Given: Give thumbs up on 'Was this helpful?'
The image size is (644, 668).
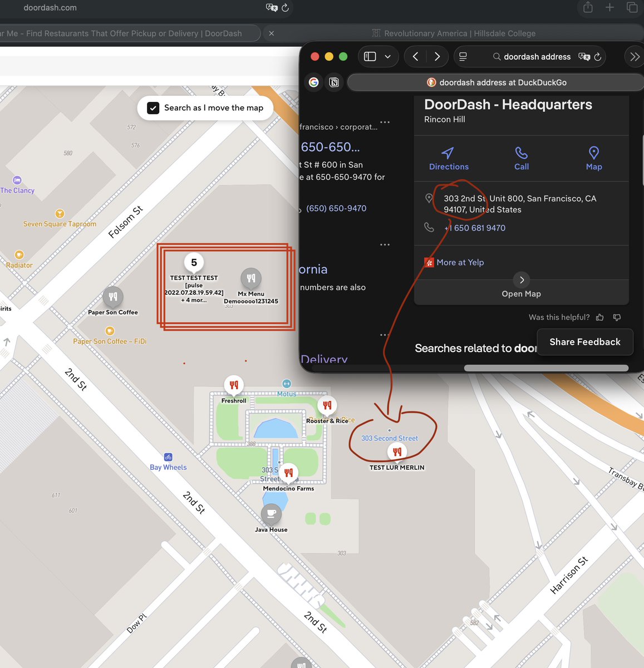Looking at the screenshot, I should coord(599,317).
